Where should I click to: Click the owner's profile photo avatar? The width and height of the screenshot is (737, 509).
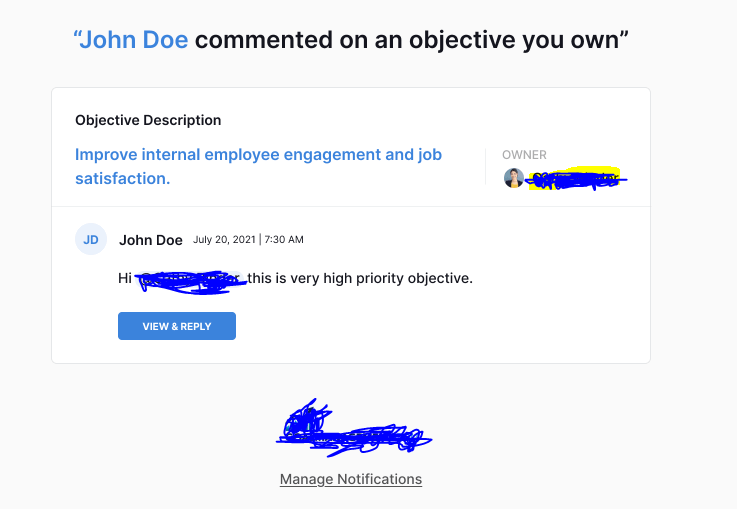coord(514,178)
